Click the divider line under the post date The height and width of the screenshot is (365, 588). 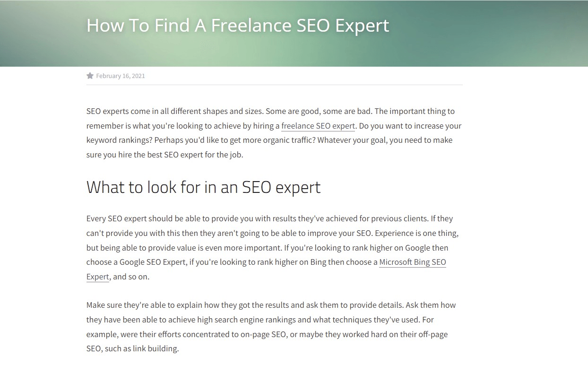click(274, 85)
